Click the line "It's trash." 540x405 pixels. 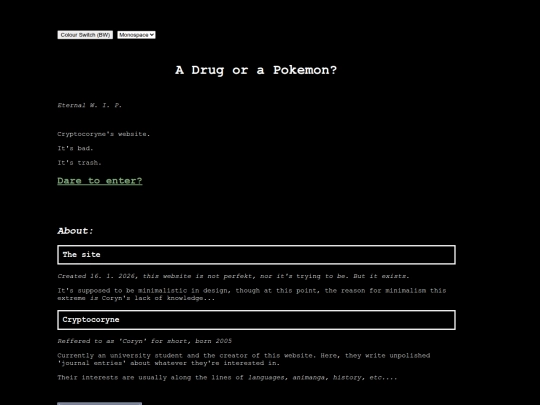click(x=80, y=163)
